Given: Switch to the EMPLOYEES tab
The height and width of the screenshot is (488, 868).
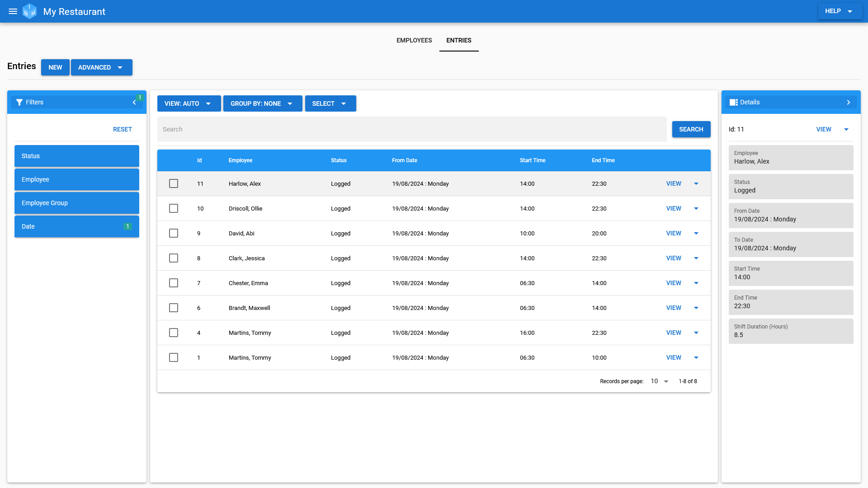Looking at the screenshot, I should 414,40.
